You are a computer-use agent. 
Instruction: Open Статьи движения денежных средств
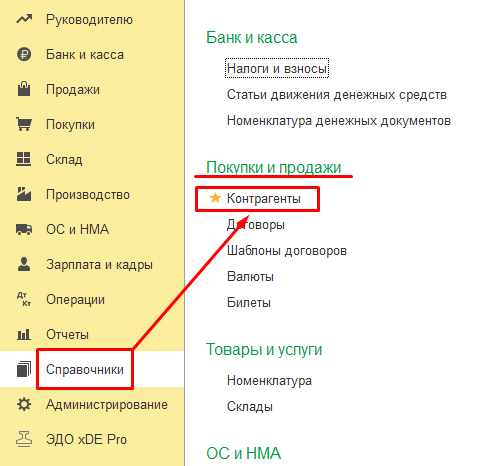(337, 95)
